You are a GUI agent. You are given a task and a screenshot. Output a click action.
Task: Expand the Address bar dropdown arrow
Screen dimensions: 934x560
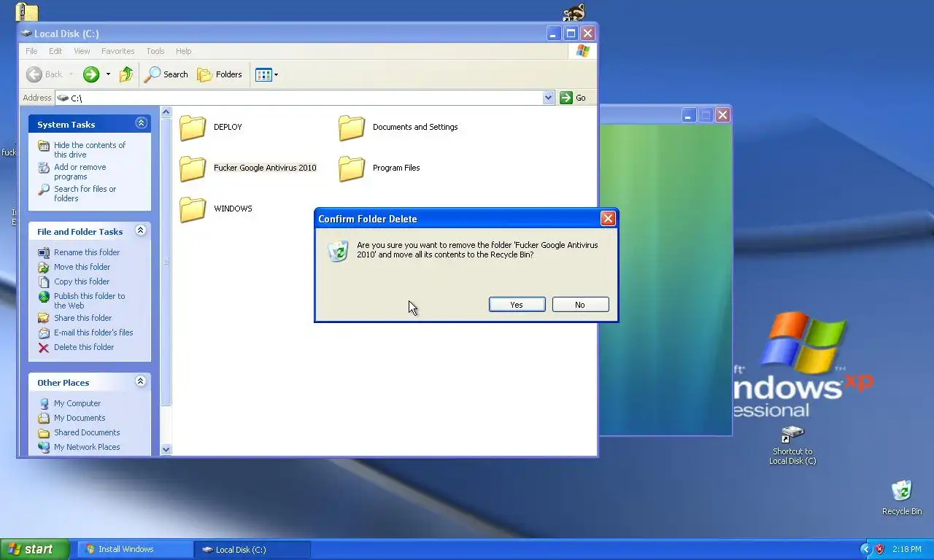pyautogui.click(x=549, y=98)
